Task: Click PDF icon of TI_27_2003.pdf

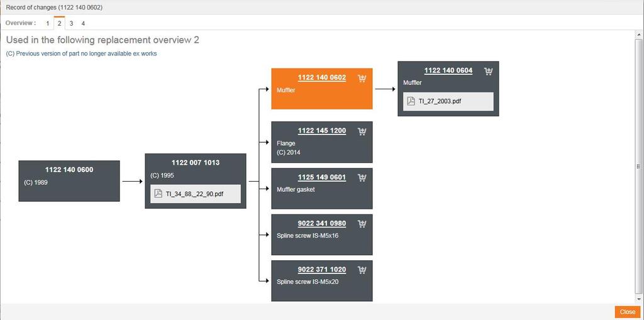Action: click(411, 101)
